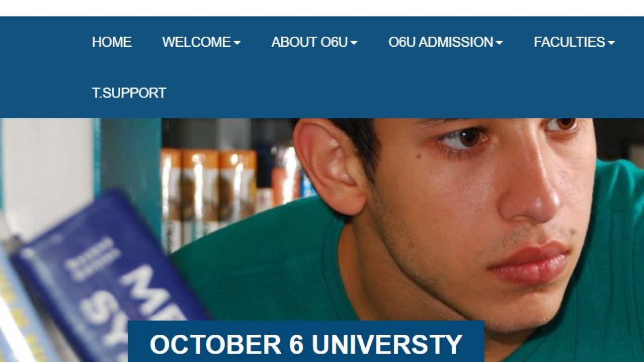Click the OCTOBER 6 UNIVERSTY banner heading
Screen dimensions: 644x362
(x=306, y=344)
